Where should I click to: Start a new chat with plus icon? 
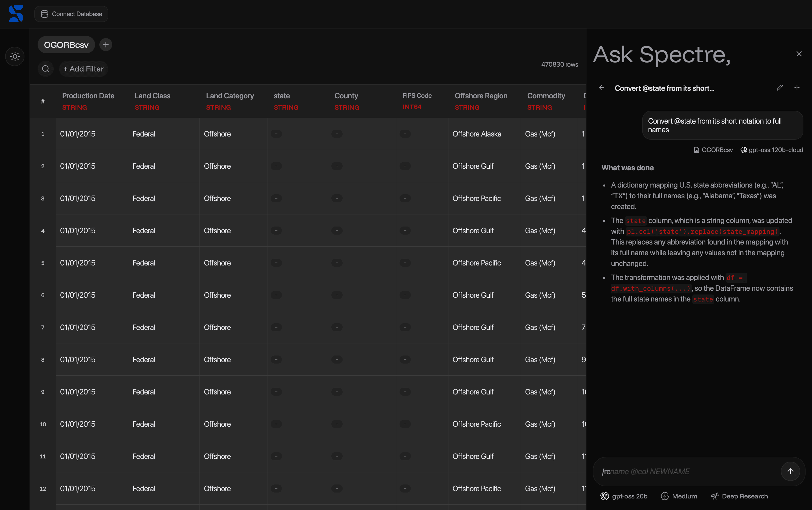(x=797, y=88)
